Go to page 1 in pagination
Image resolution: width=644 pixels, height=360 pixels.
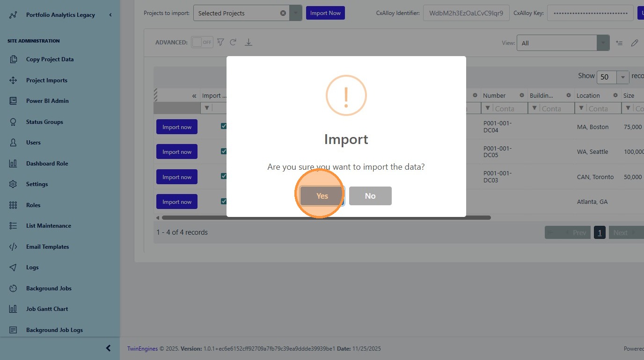point(600,232)
